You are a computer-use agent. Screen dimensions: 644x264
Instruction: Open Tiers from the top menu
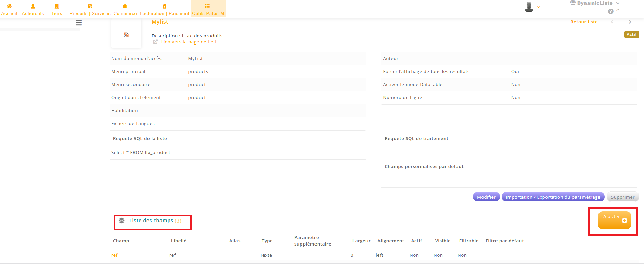[56, 9]
